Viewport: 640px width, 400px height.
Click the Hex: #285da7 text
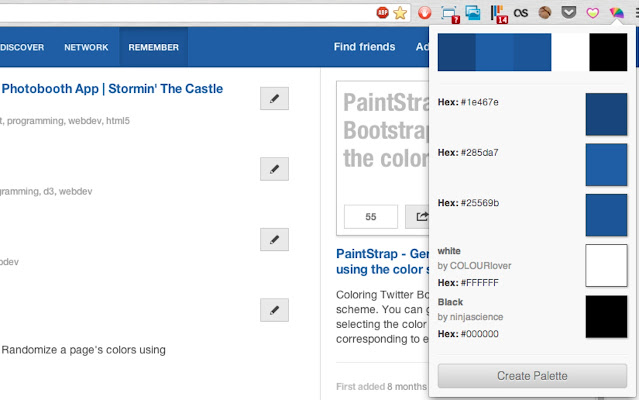(x=468, y=153)
